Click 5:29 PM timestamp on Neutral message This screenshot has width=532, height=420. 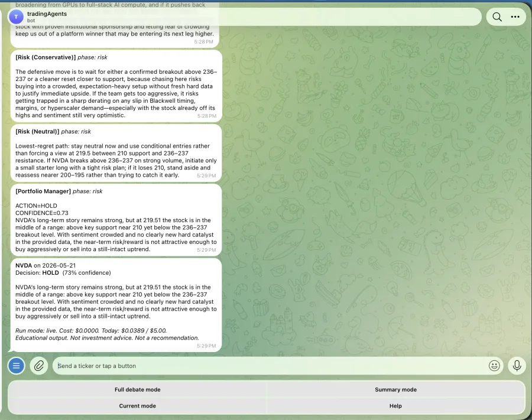(206, 175)
